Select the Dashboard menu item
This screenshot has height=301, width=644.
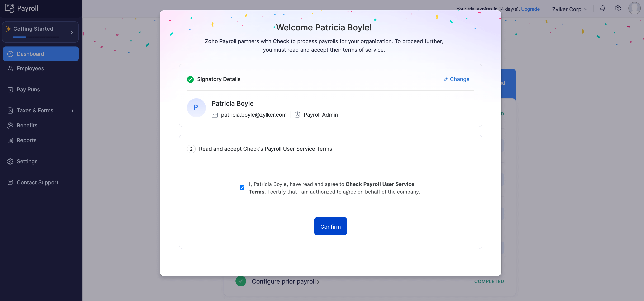(x=30, y=54)
